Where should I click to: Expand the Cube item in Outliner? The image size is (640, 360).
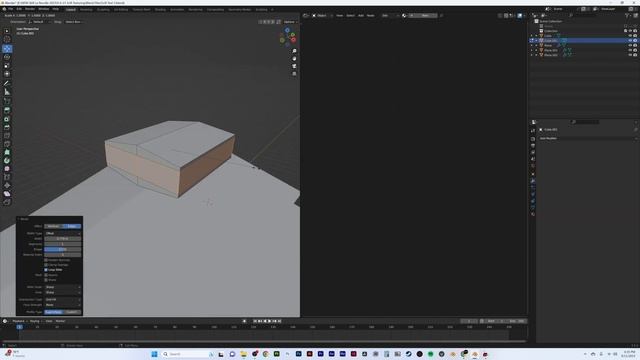pos(536,36)
